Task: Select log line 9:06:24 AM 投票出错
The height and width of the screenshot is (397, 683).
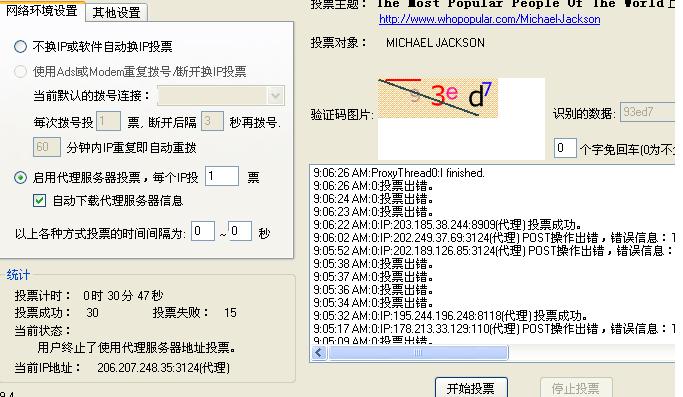Action: click(373, 199)
